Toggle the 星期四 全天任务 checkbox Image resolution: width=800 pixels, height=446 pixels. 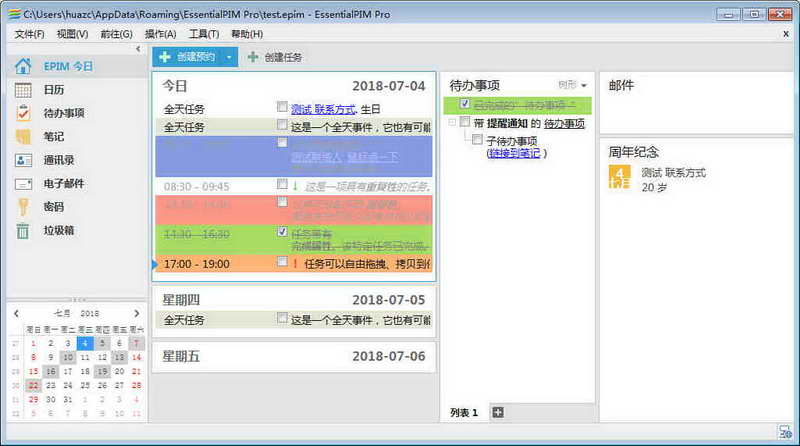click(x=282, y=317)
